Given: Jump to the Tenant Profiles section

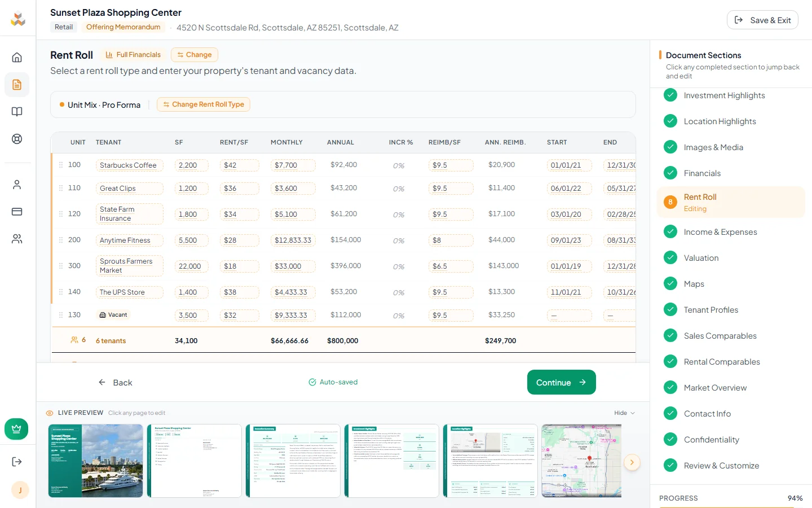Looking at the screenshot, I should pyautogui.click(x=711, y=309).
